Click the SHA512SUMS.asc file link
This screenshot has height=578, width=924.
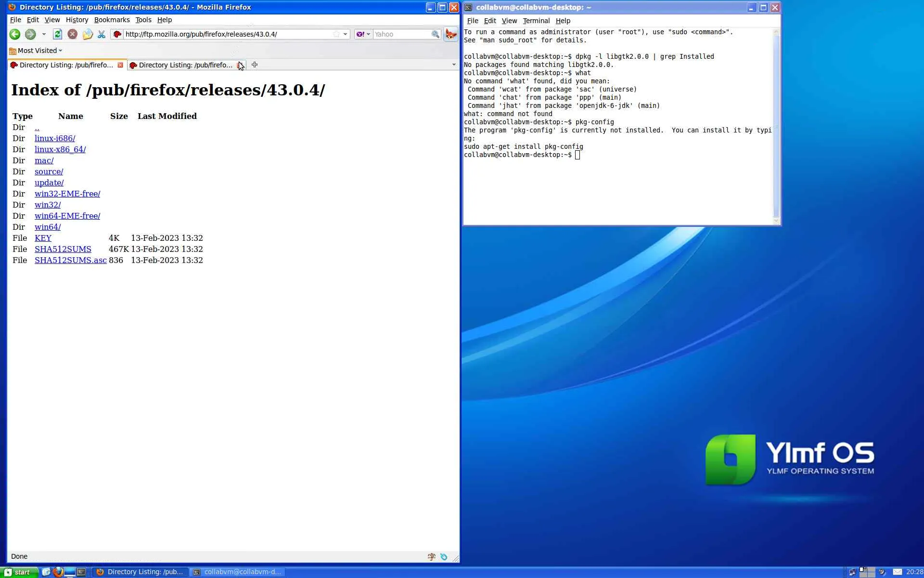point(70,260)
